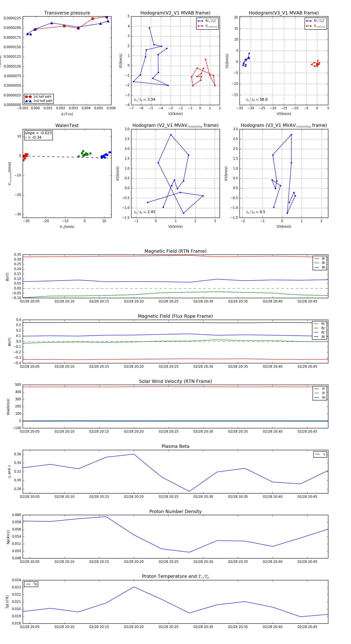Click the Proton Number Density peak near 20:16

(x=106, y=517)
